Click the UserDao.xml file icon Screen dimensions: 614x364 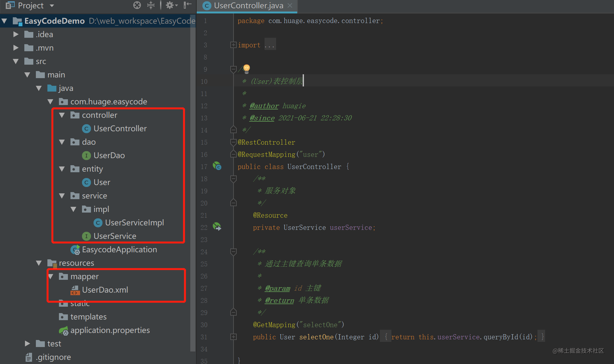pyautogui.click(x=75, y=290)
